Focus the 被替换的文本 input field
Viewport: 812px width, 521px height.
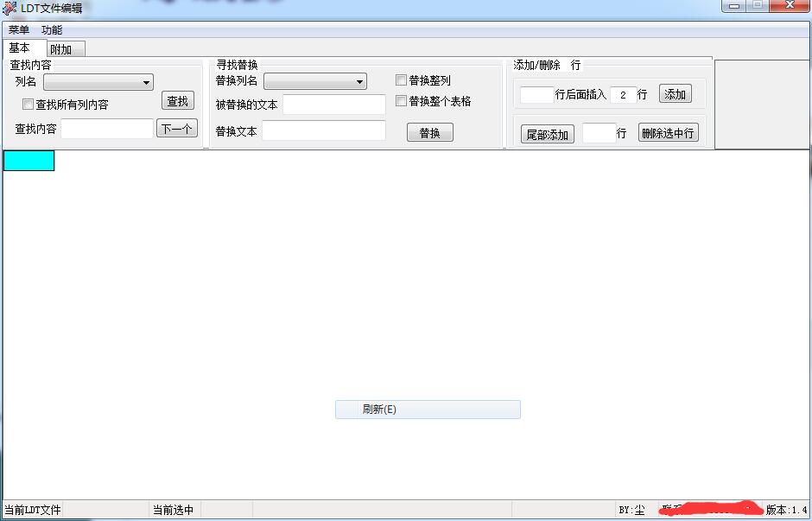(x=333, y=105)
